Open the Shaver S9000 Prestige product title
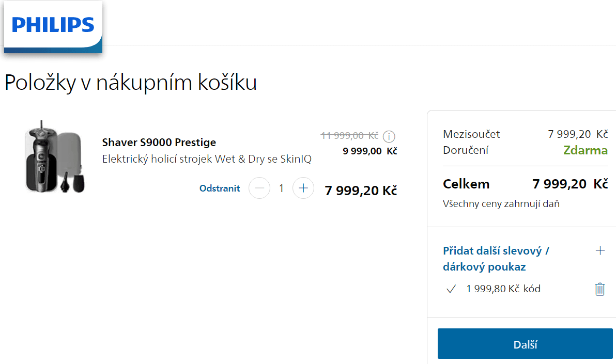The height and width of the screenshot is (364, 616). click(x=159, y=143)
